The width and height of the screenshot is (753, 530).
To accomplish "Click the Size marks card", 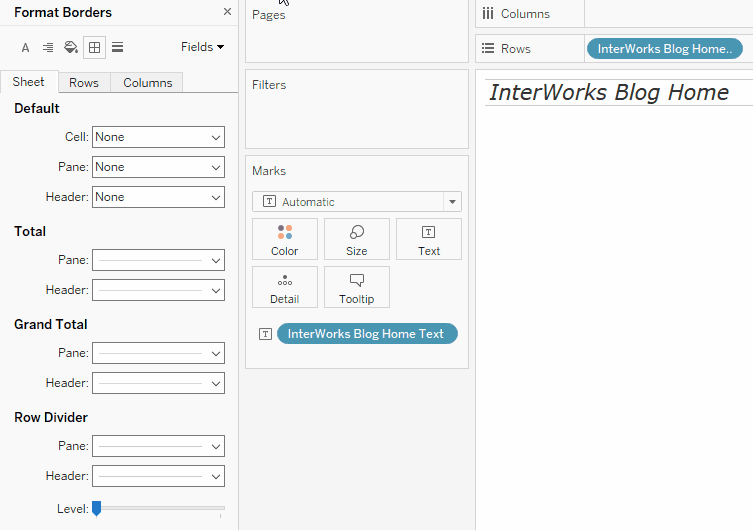I will 357,239.
